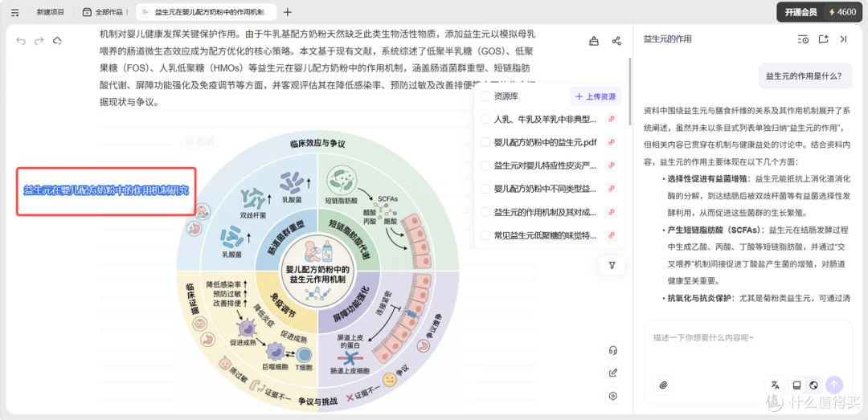This screenshot has width=868, height=420.
Task: Check the box for 人乳、牛乳及羊乳中非典型
Action: pyautogui.click(x=485, y=119)
